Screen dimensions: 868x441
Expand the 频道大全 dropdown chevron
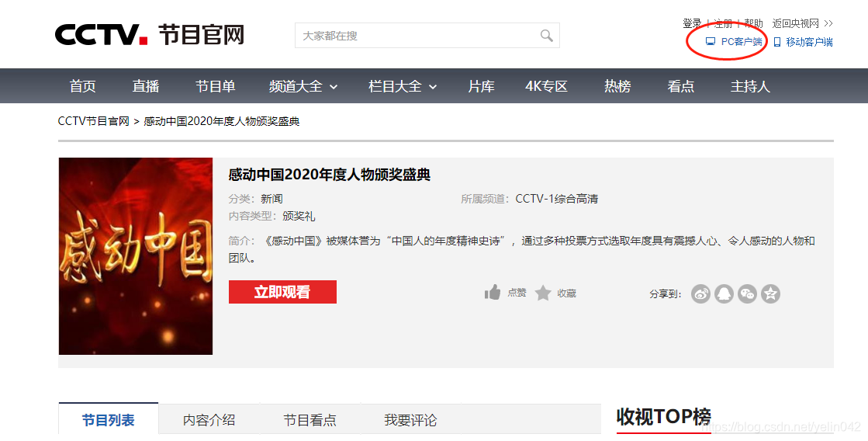pyautogui.click(x=334, y=87)
